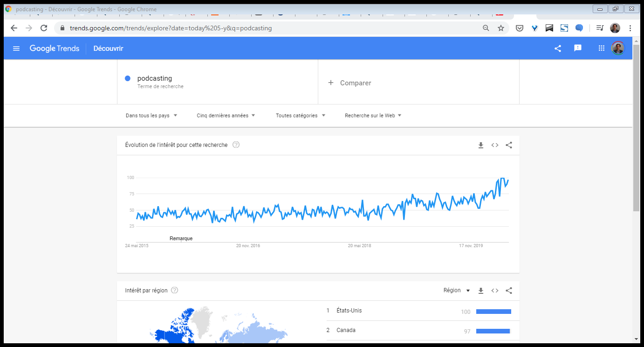Click the zoom magnifier in address bar

486,28
